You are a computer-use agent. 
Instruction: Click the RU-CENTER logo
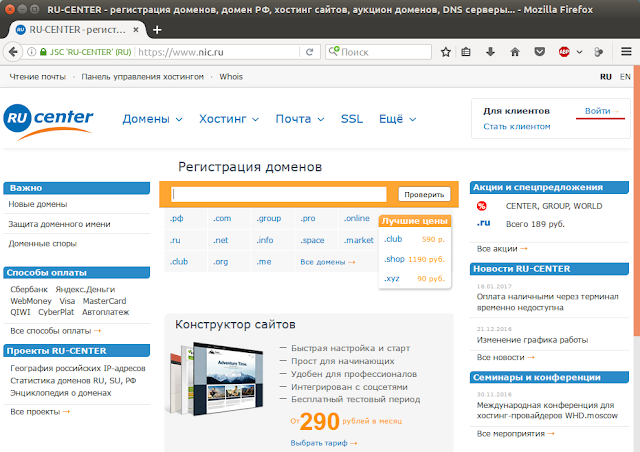point(48,122)
